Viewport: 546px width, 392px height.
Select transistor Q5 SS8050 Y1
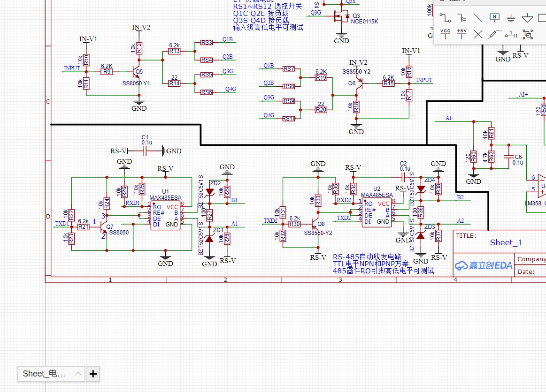(x=137, y=72)
